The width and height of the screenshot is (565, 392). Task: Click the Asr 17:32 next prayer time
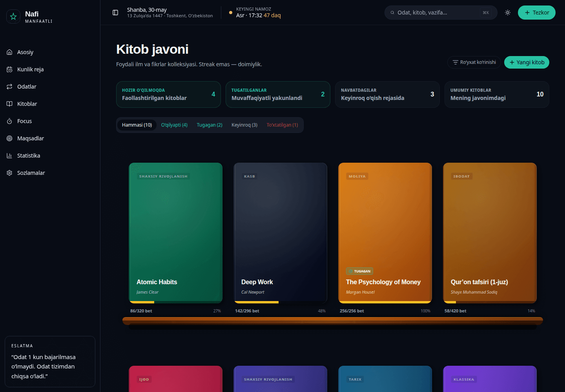(259, 16)
